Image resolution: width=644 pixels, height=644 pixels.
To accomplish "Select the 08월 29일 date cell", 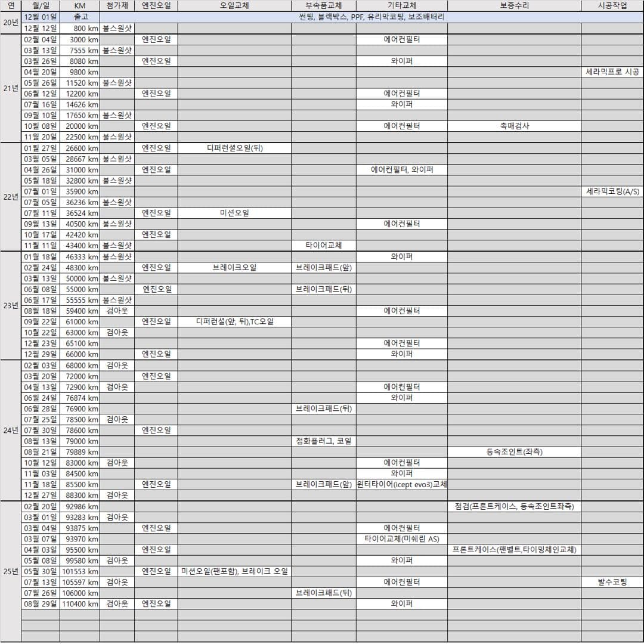I will point(41,603).
